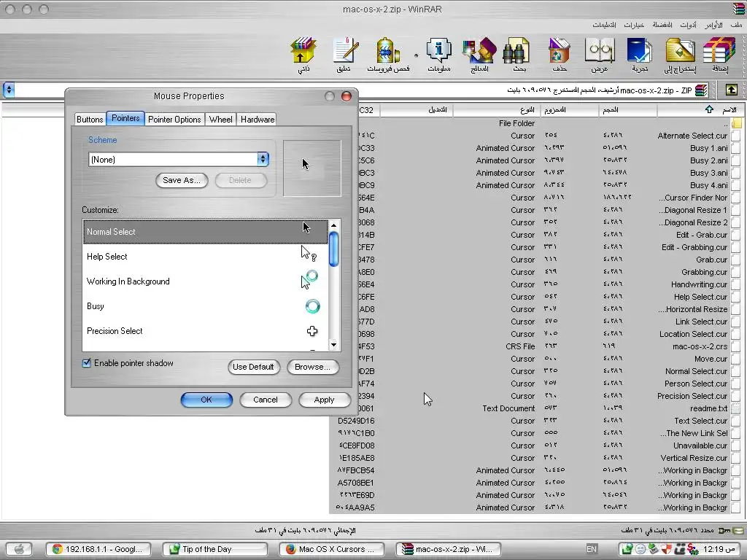Open the Firefox Mac OS X Cursors taskbar item
This screenshot has width=747, height=560.
333,549
